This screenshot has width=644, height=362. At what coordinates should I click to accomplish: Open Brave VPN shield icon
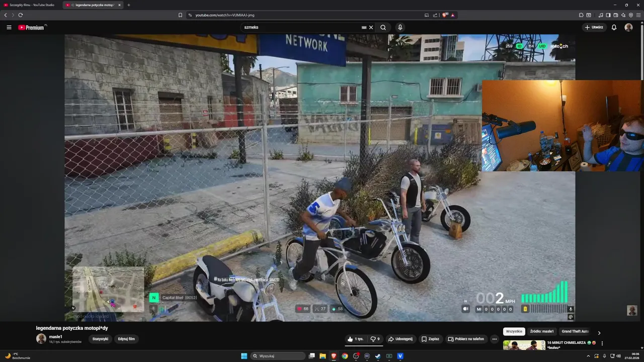pyautogui.click(x=631, y=15)
